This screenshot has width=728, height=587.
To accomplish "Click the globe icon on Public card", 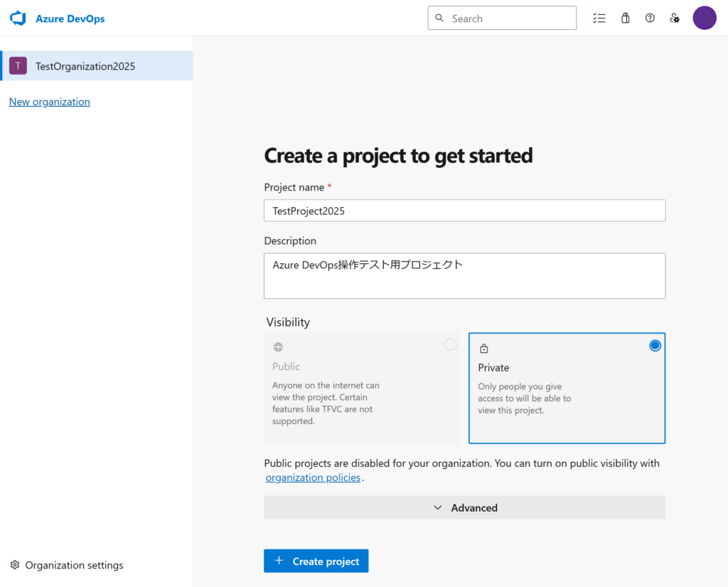I will tap(278, 347).
